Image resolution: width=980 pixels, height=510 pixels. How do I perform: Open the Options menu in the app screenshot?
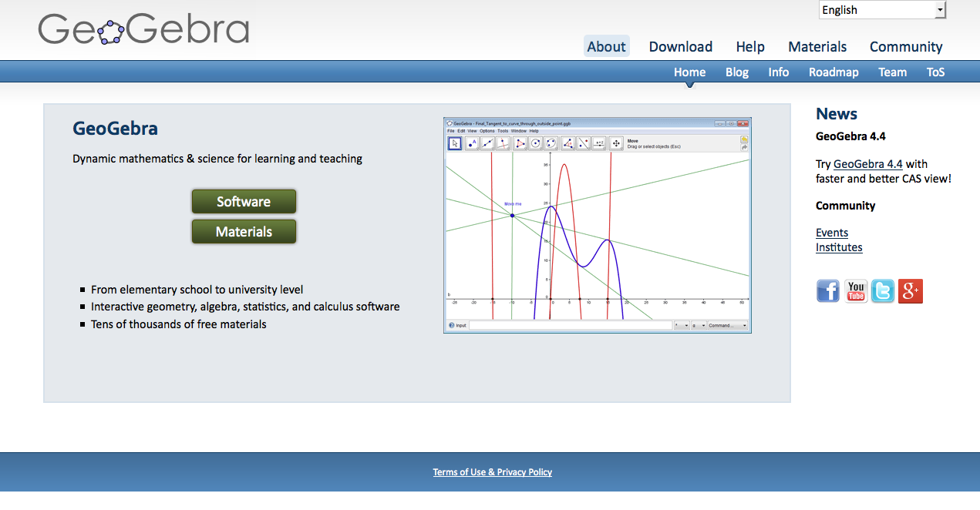tap(487, 131)
